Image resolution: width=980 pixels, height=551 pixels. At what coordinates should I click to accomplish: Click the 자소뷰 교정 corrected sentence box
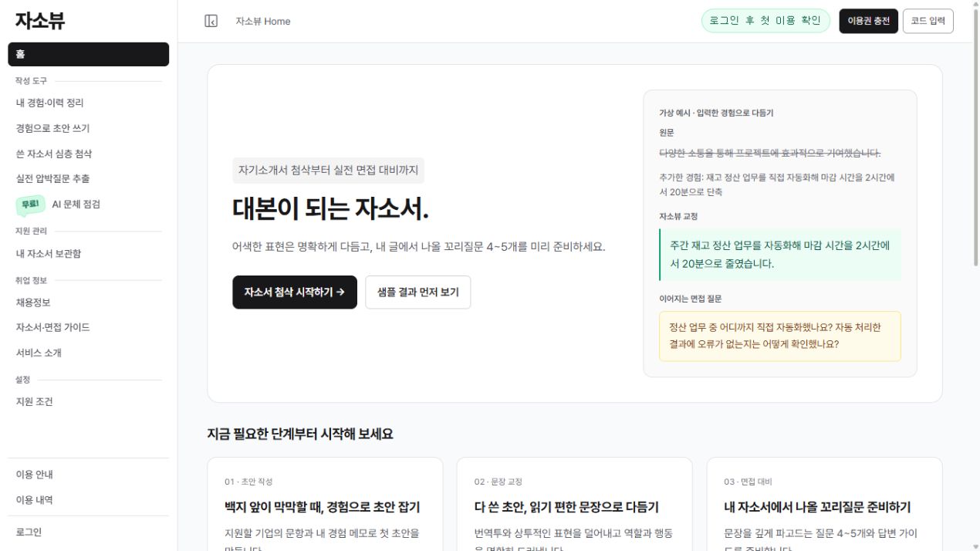click(779, 255)
